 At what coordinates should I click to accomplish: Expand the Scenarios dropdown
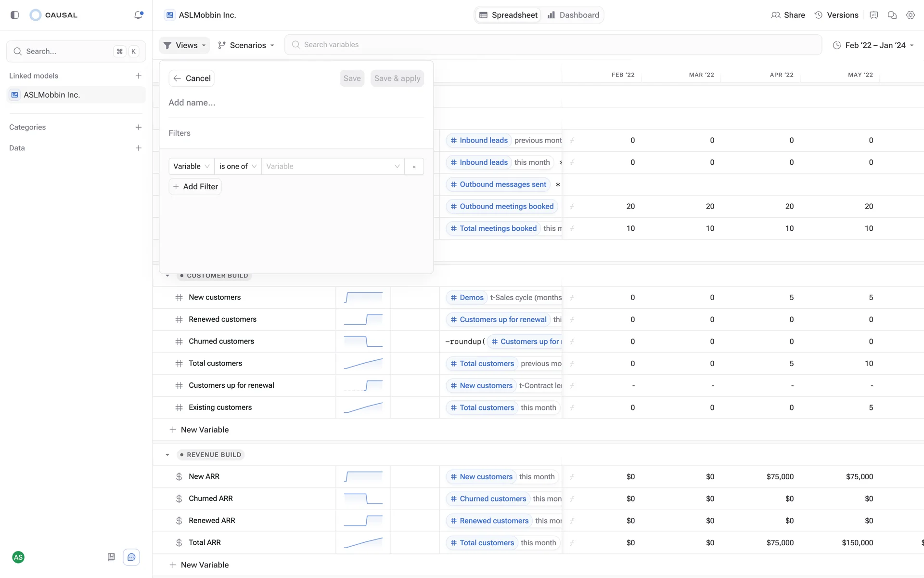[246, 45]
